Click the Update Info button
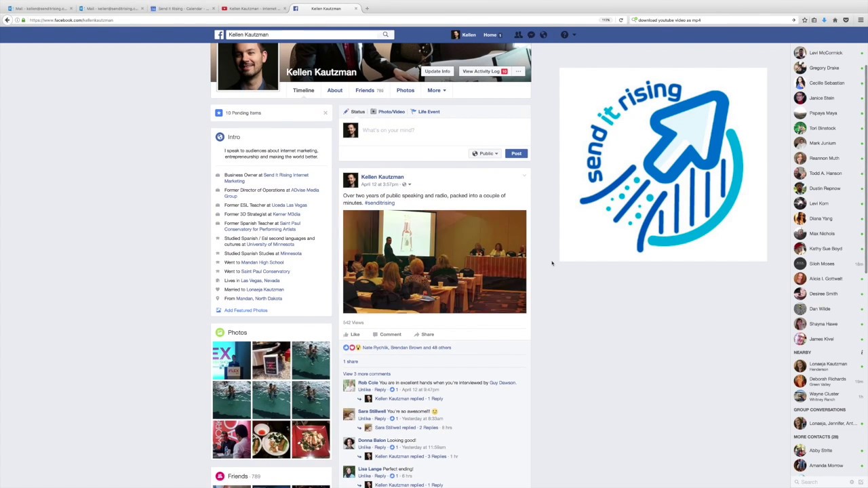This screenshot has height=488, width=868. tap(437, 71)
